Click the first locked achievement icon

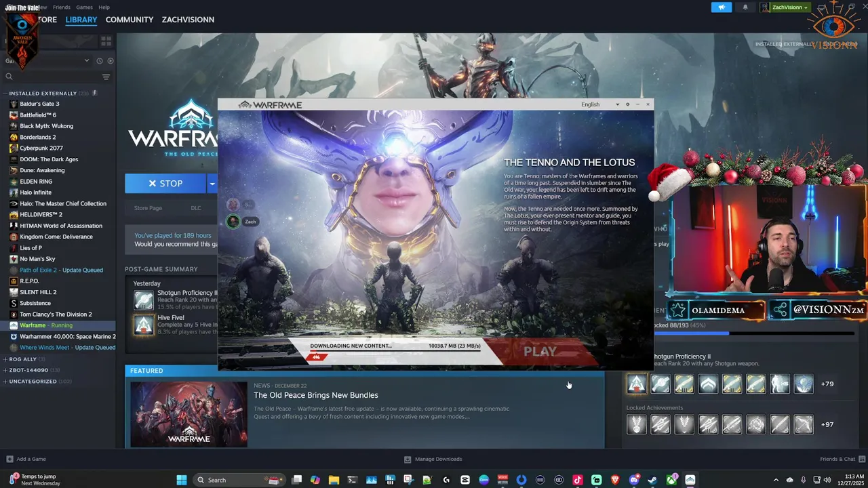637,425
